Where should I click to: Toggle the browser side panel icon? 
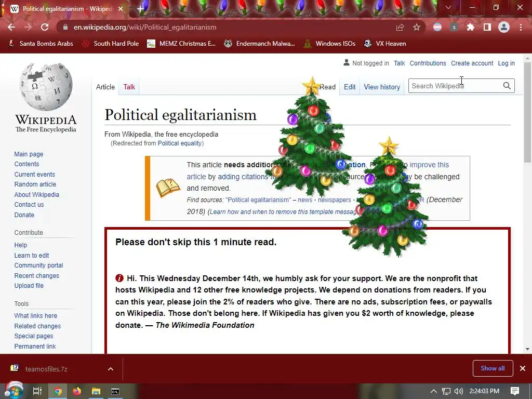[487, 27]
